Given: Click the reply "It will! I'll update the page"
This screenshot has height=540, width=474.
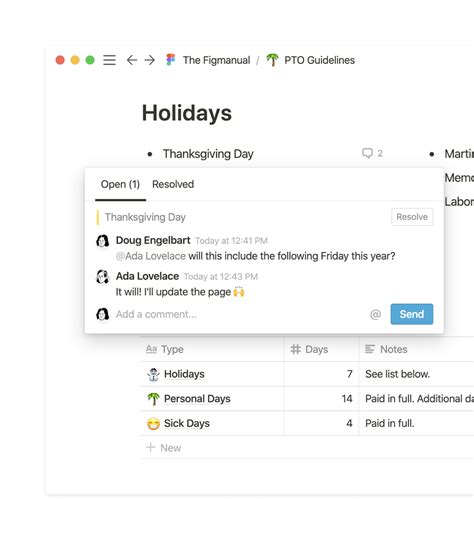Looking at the screenshot, I should (173, 292).
